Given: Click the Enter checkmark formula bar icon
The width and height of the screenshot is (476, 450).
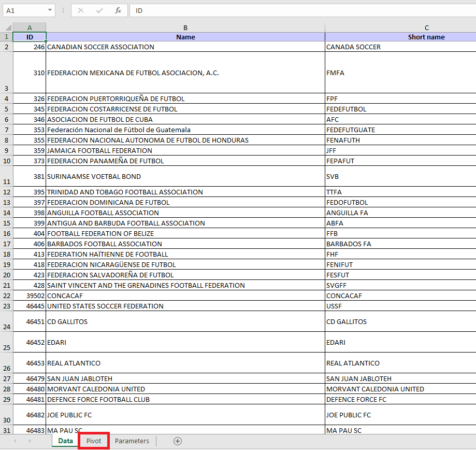Looking at the screenshot, I should 99,10.
